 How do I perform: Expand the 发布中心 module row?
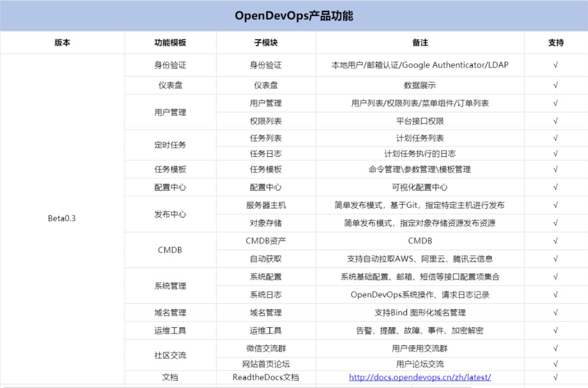point(169,214)
